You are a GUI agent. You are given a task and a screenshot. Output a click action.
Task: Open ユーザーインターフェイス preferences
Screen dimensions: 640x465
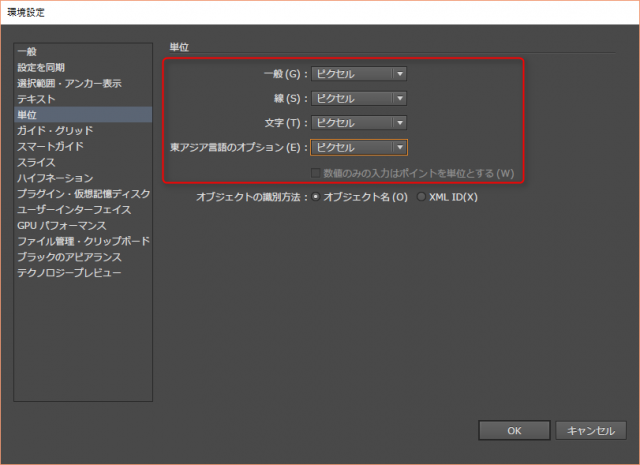[x=73, y=210]
